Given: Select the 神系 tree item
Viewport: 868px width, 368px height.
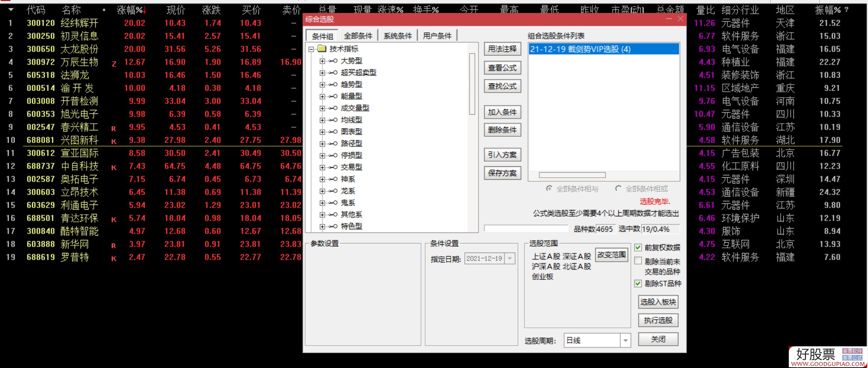Looking at the screenshot, I should pos(348,179).
